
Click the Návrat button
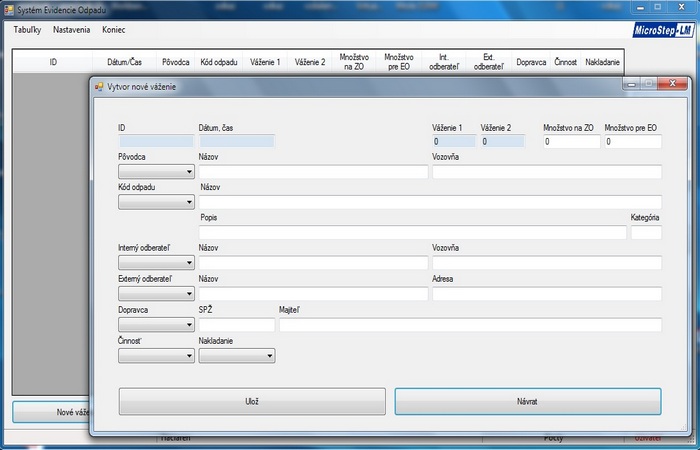528,401
